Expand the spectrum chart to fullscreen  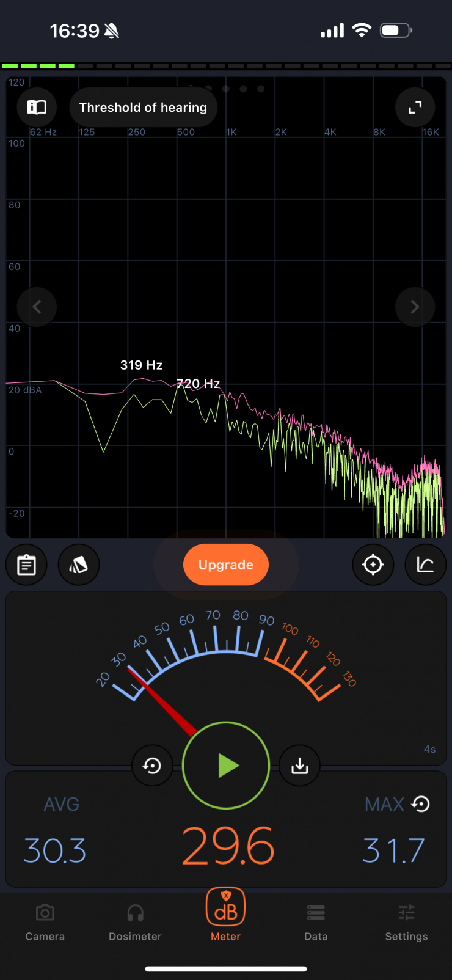[415, 108]
